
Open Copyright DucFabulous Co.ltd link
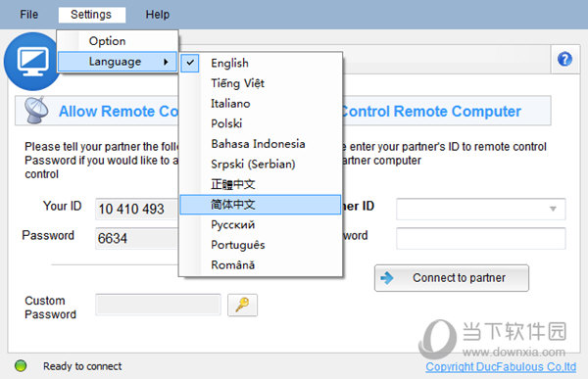501,366
